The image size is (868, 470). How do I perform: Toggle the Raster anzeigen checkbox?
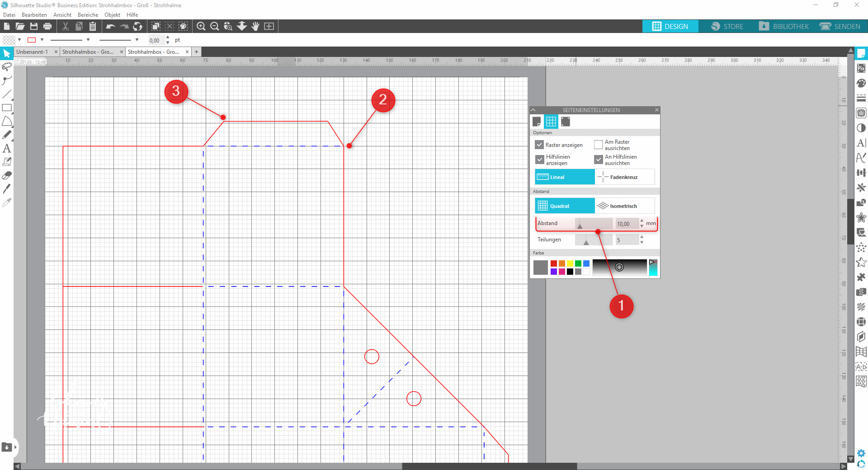point(539,145)
